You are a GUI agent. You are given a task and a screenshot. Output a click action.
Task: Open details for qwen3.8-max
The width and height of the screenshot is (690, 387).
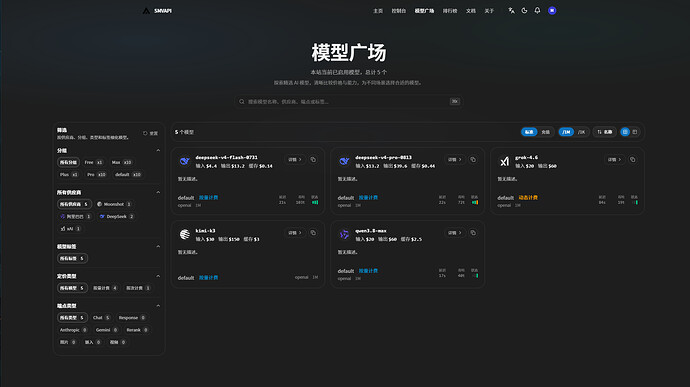tap(455, 232)
